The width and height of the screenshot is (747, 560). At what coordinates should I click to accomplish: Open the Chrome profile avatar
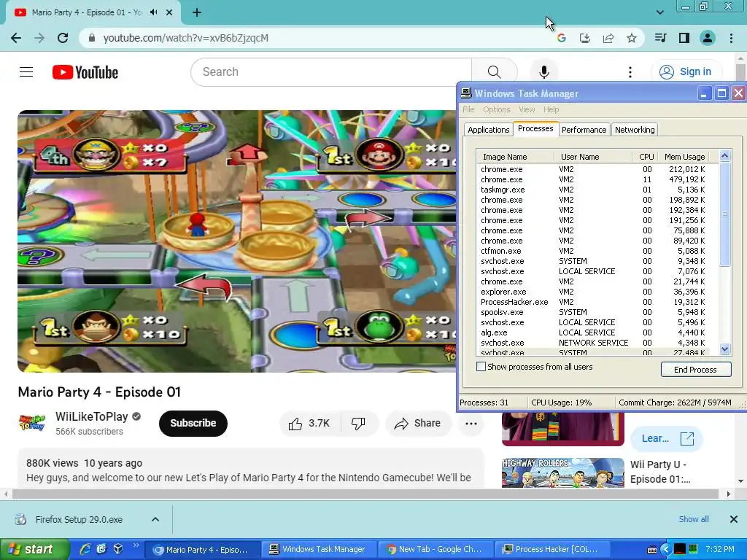(708, 38)
